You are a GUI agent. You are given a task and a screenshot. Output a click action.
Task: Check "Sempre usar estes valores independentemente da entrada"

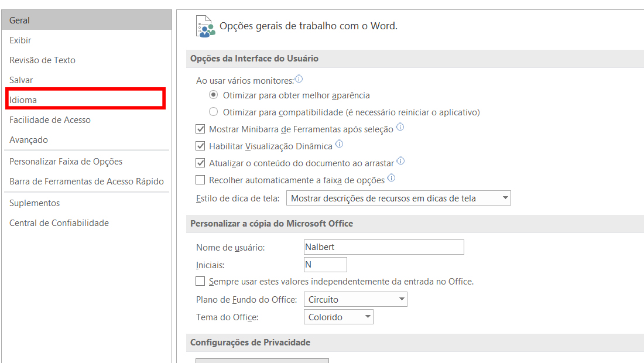tap(200, 281)
